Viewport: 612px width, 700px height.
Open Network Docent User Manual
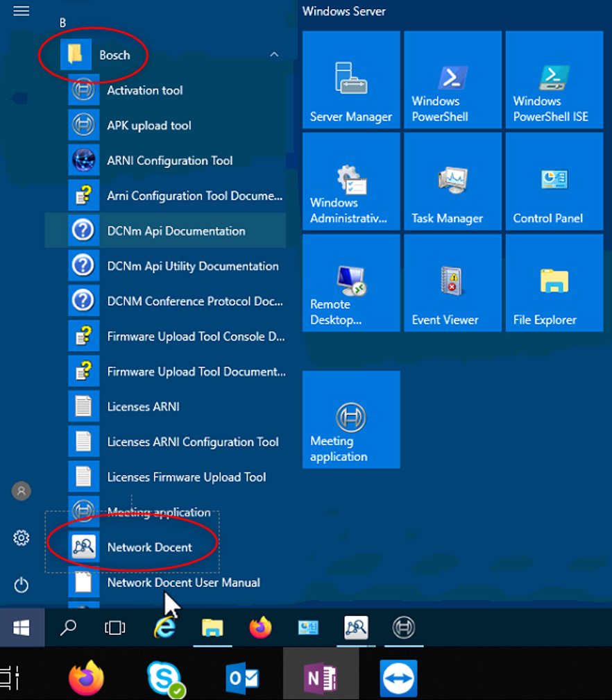tap(183, 583)
